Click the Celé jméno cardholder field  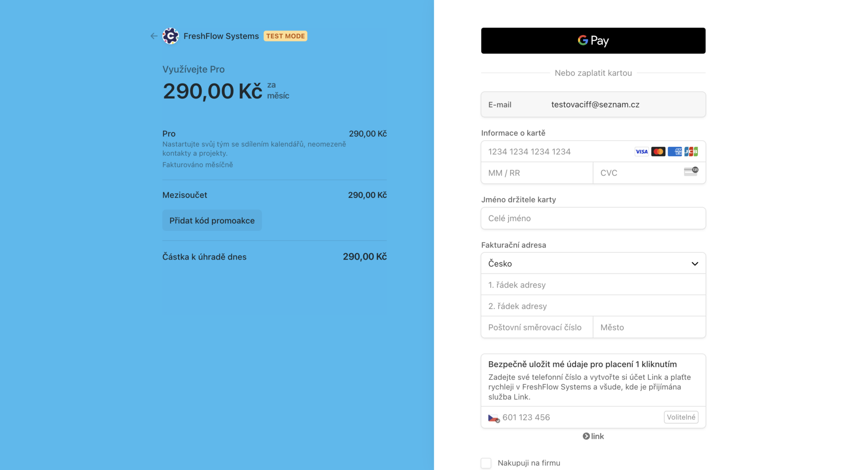[x=593, y=218]
